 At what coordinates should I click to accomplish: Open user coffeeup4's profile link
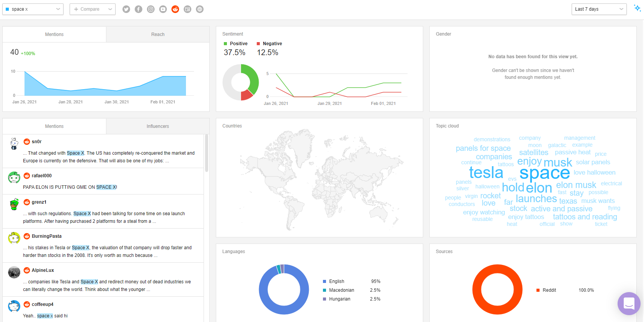pos(42,304)
